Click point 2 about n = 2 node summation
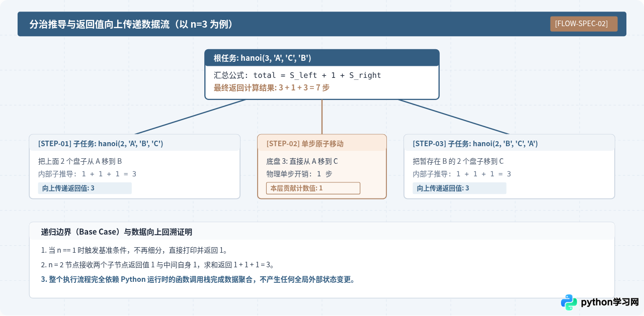 point(158,265)
